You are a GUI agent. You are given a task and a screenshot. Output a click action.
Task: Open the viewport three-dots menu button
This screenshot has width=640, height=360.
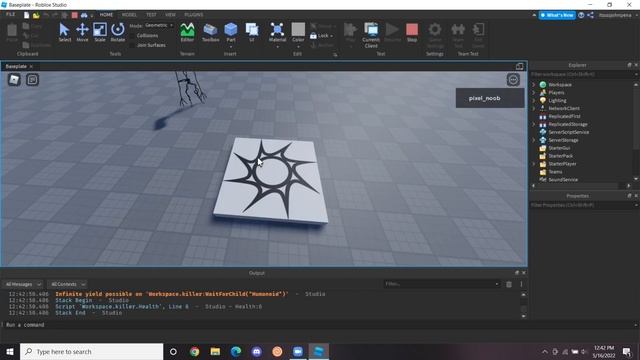coord(513,80)
